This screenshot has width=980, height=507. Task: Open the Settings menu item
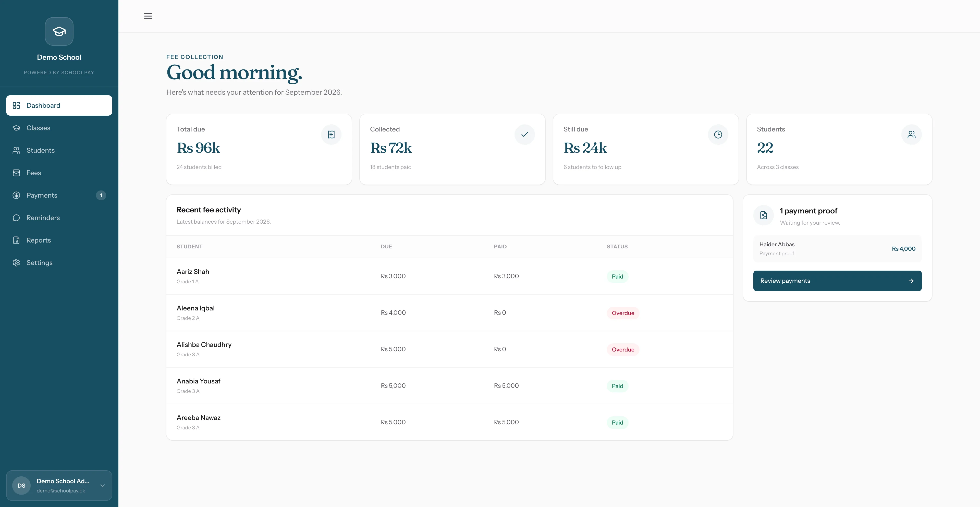[59, 263]
